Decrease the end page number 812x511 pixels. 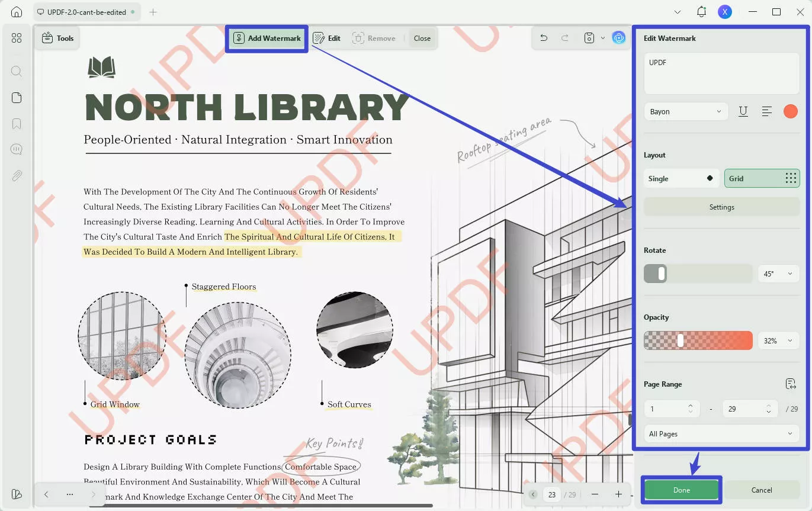pos(768,412)
